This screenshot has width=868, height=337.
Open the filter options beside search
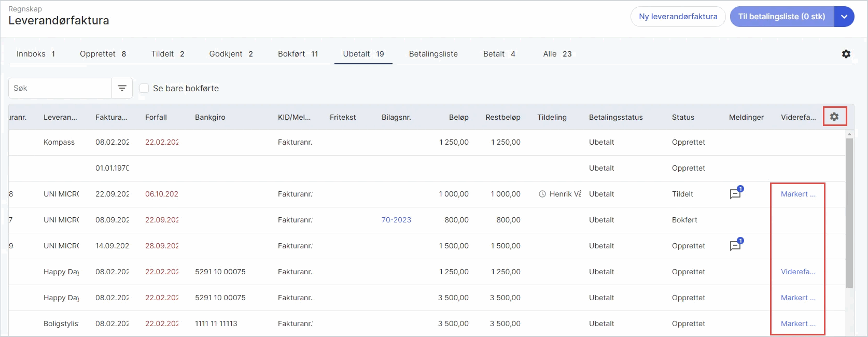(x=122, y=88)
